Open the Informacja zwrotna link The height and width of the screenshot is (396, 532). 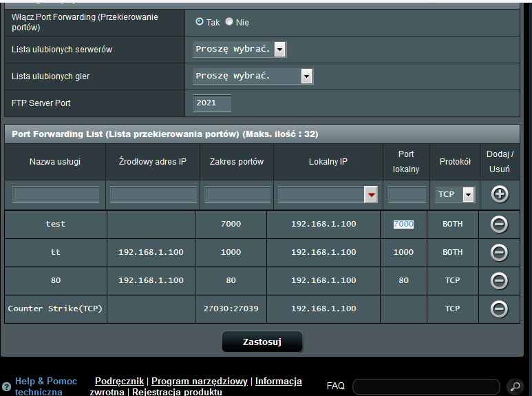pos(279,381)
